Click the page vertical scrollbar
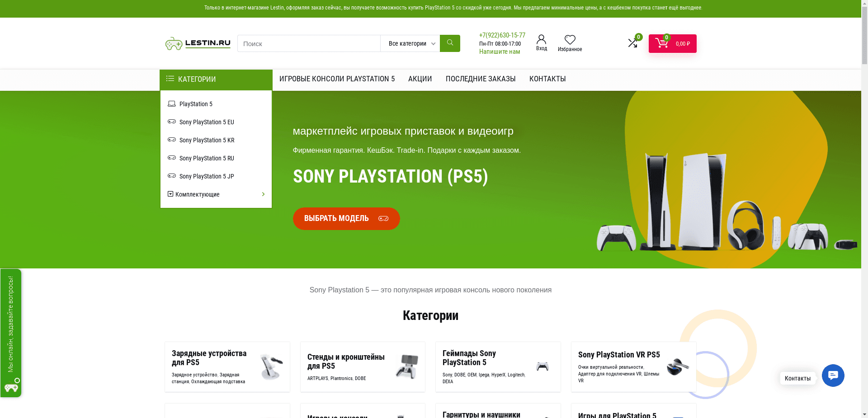The width and height of the screenshot is (868, 418). [x=864, y=209]
